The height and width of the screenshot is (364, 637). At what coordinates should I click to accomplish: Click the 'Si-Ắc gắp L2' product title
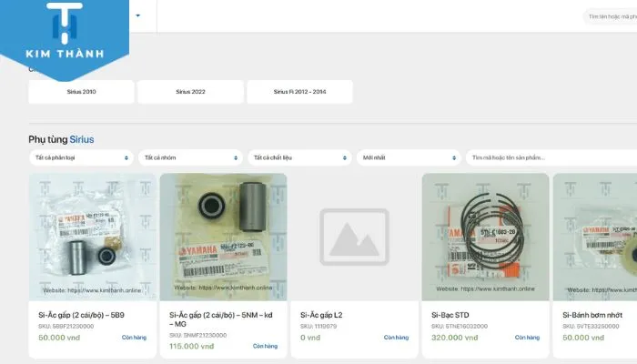(x=321, y=315)
